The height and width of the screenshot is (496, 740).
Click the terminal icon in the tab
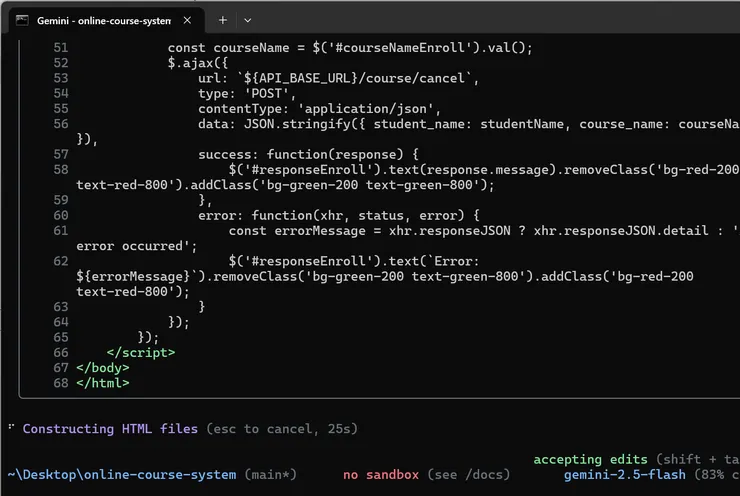(x=22, y=20)
